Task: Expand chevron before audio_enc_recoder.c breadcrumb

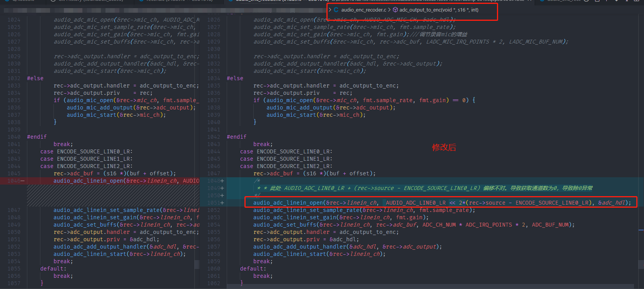Action: (x=330, y=10)
